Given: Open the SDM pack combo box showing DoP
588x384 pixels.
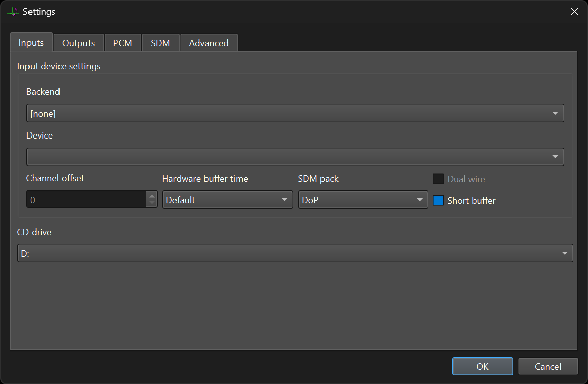Looking at the screenshot, I should pos(363,200).
